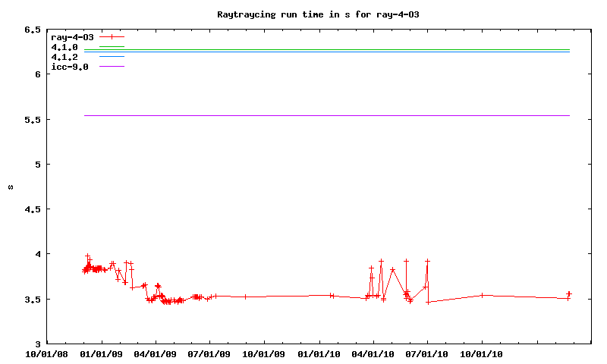Click the icc-9.0 legend label
The height and width of the screenshot is (364, 607).
point(69,67)
